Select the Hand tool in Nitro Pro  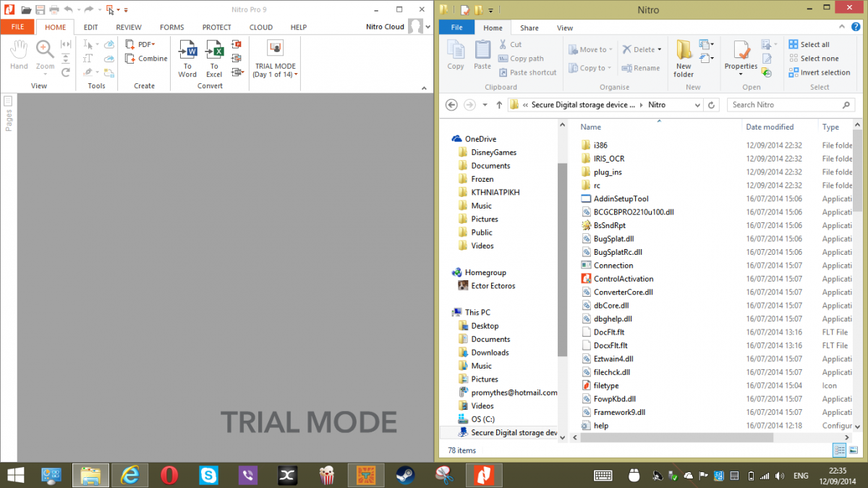19,54
